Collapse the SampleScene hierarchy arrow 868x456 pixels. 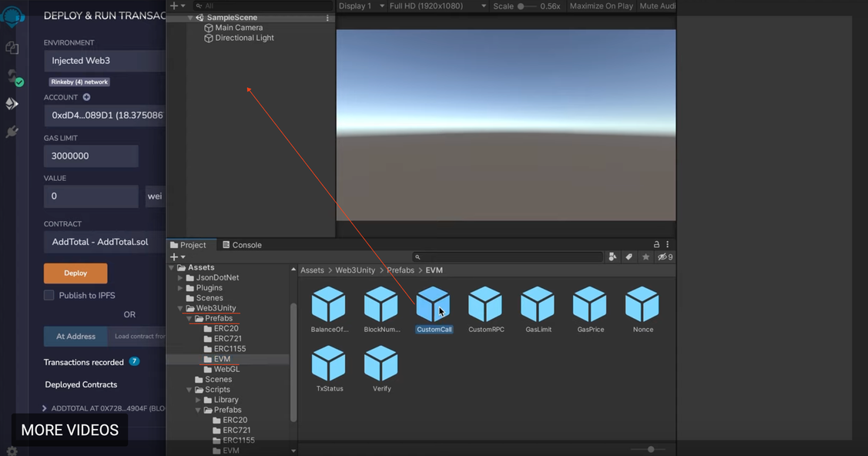coord(190,18)
